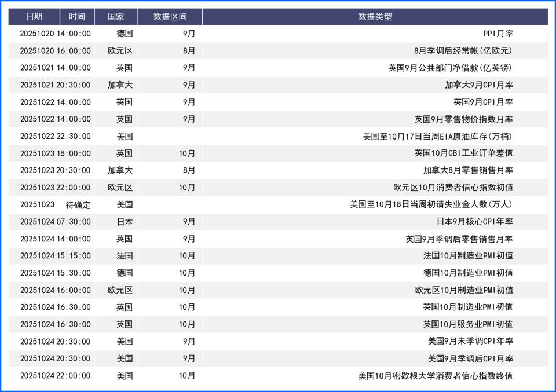Select 英国10月CBI工业订单差值 cell
Viewport: 556px width, 392px height.
pos(463,153)
